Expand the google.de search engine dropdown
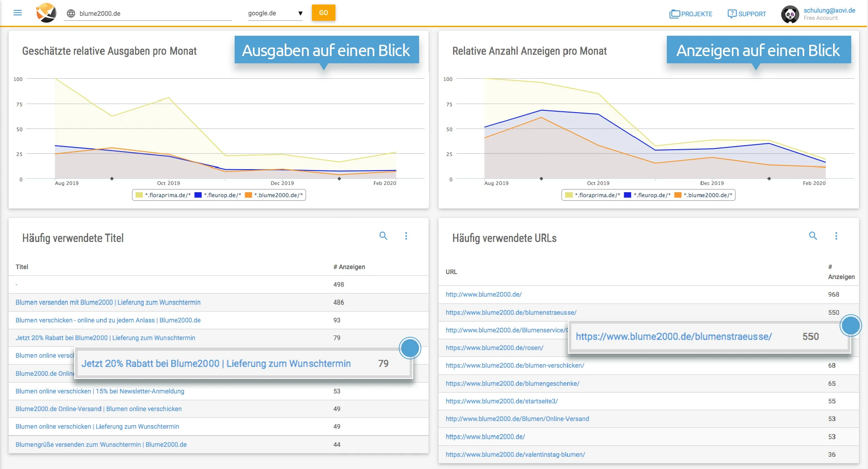The width and height of the screenshot is (868, 469). (x=275, y=14)
